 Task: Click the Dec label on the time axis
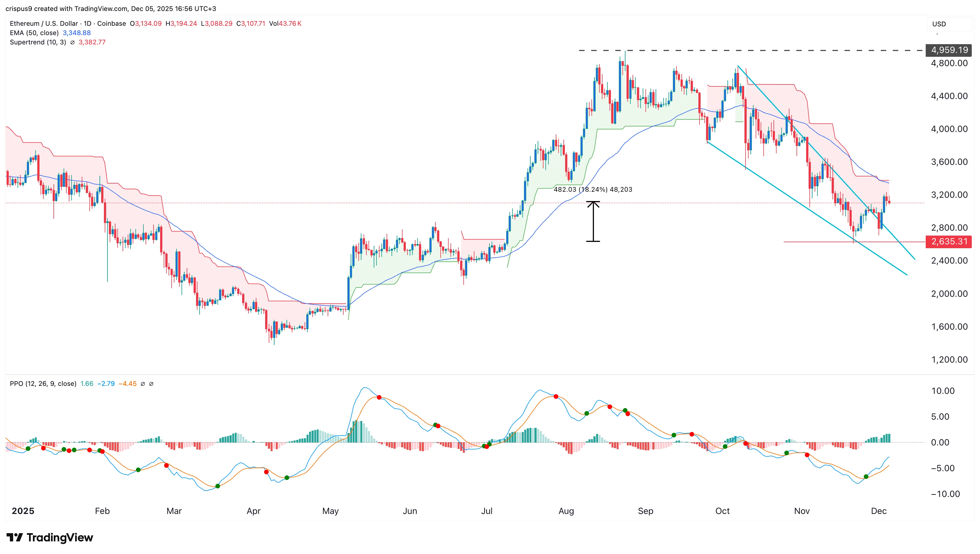(x=879, y=511)
